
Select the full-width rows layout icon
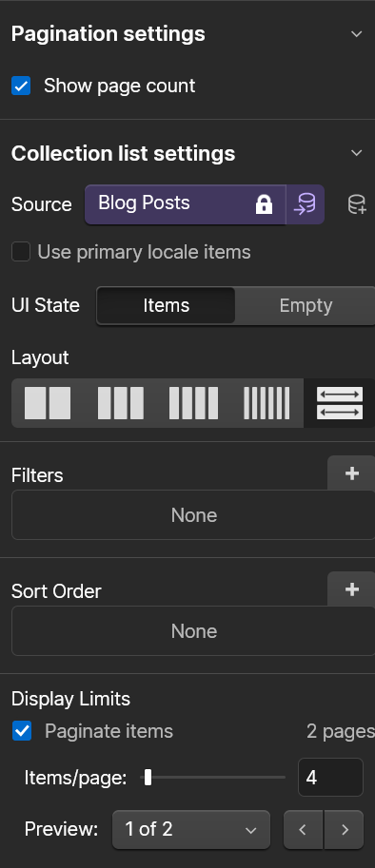pyautogui.click(x=340, y=403)
